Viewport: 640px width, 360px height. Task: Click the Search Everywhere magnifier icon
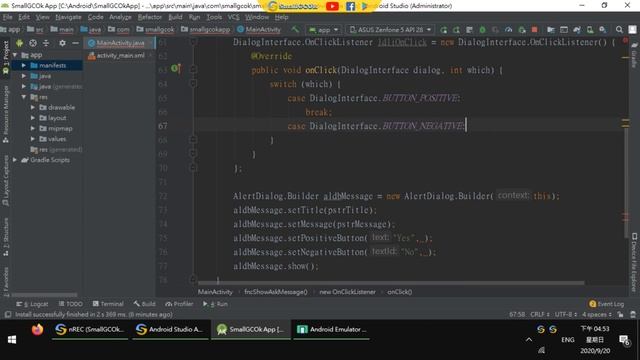(x=619, y=29)
